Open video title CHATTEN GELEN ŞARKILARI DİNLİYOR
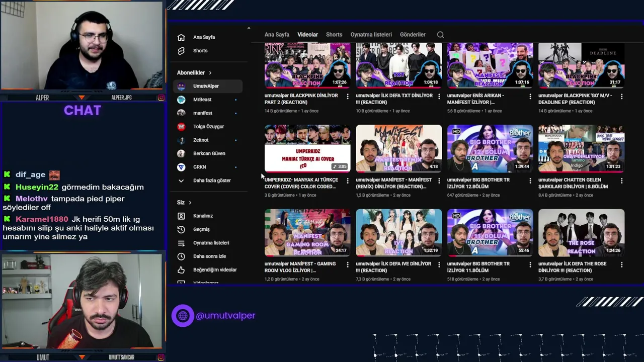Image resolution: width=644 pixels, height=362 pixels. (573, 183)
